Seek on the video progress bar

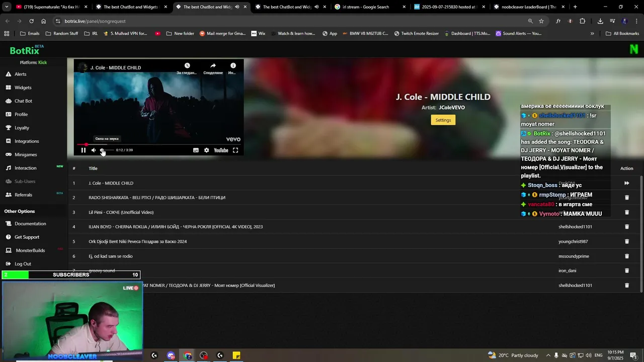tap(158, 144)
